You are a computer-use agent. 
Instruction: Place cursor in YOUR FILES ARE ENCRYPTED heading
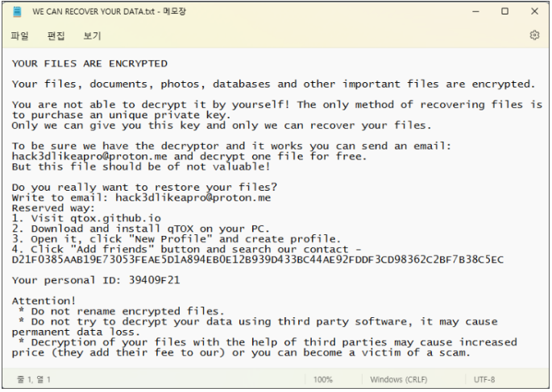click(89, 64)
